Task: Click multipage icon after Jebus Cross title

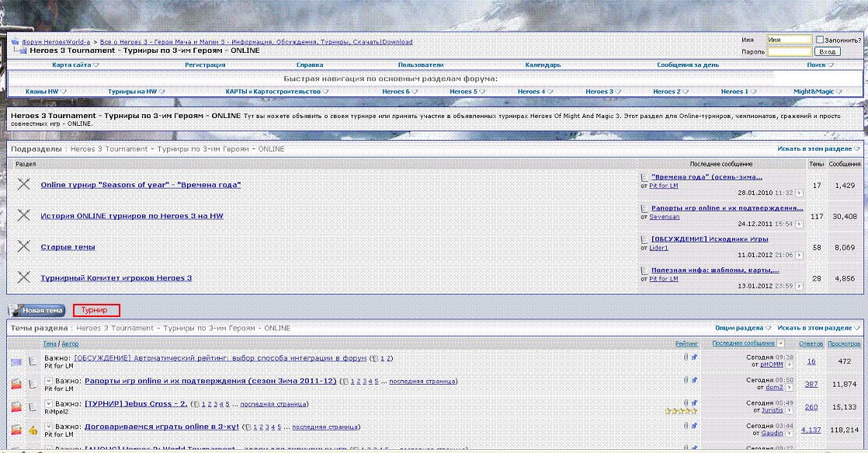Action: click(x=196, y=404)
